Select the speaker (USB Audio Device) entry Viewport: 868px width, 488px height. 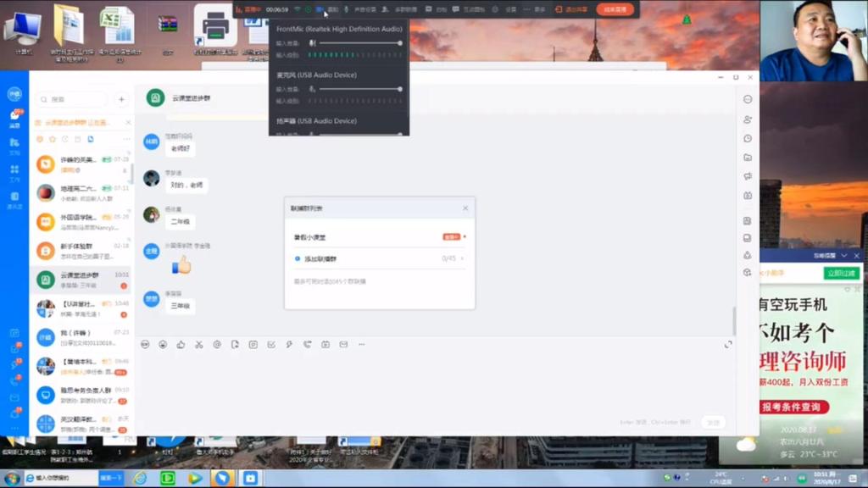pyautogui.click(x=317, y=120)
